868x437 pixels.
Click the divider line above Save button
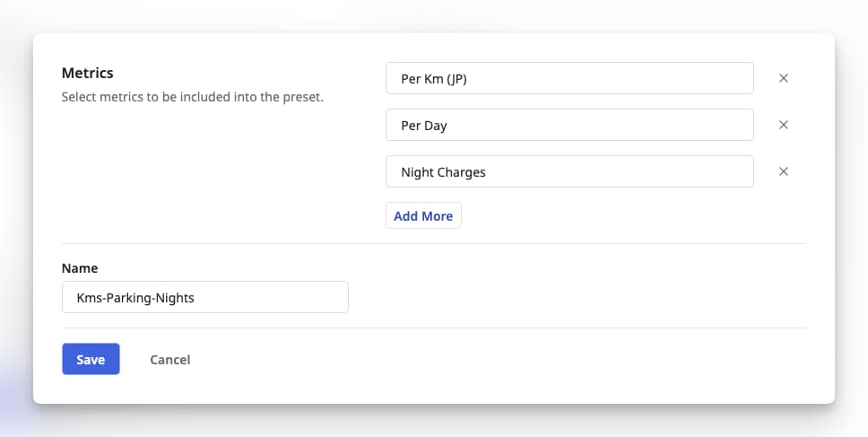[x=433, y=328]
